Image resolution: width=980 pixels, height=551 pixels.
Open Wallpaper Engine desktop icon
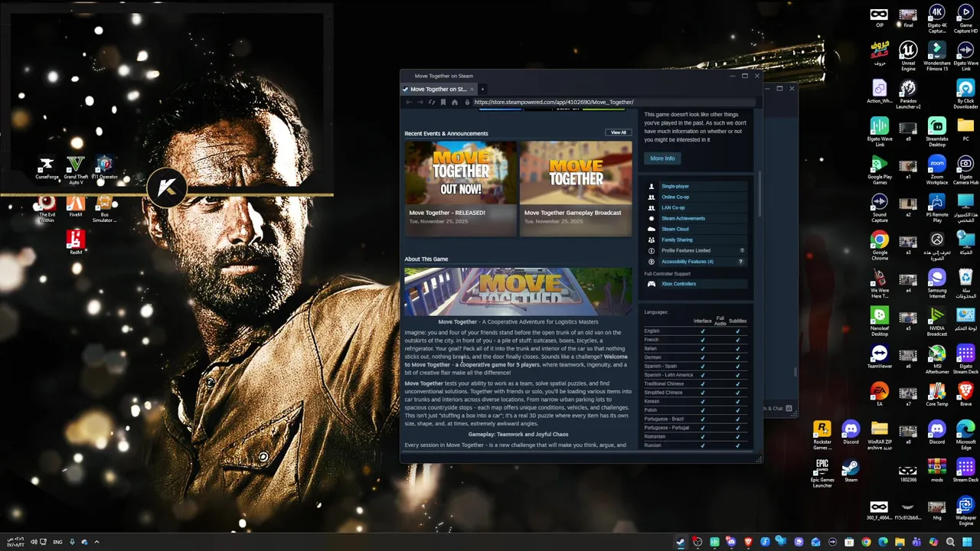965,510
